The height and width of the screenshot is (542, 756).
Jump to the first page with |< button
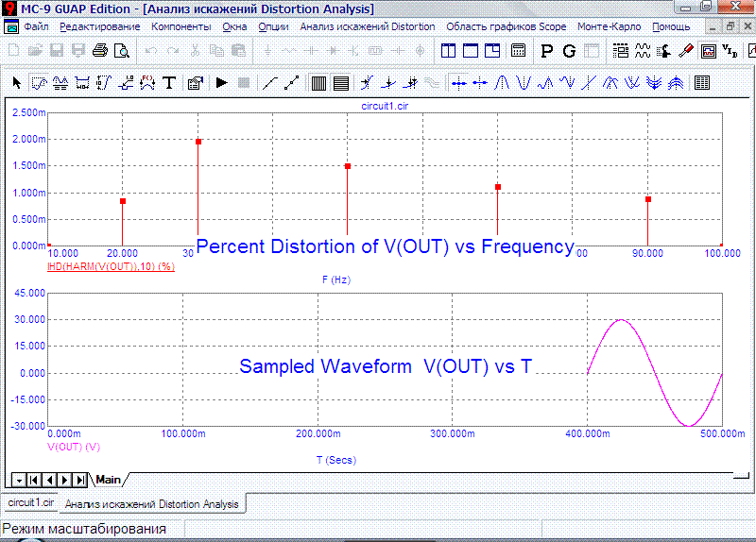click(x=34, y=480)
